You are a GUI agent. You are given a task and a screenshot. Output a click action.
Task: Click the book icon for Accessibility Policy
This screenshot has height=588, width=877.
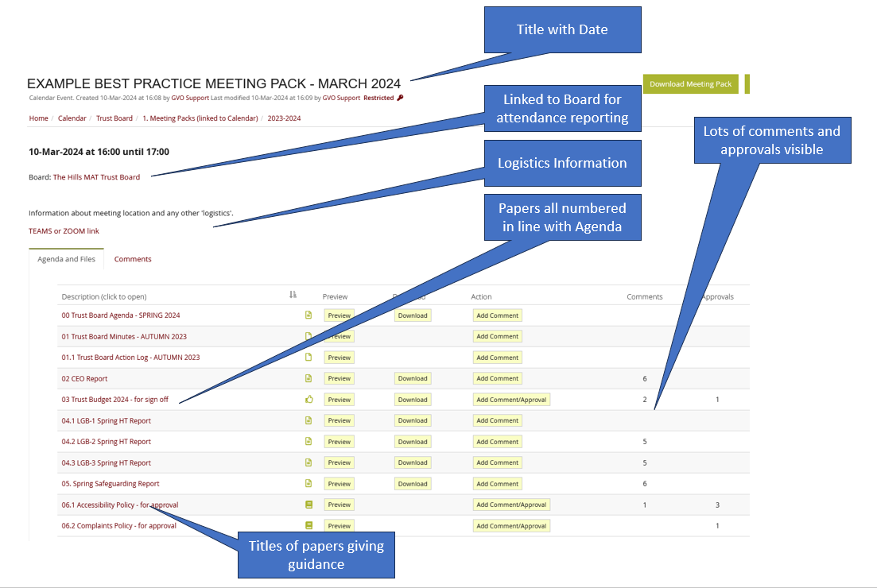click(309, 505)
